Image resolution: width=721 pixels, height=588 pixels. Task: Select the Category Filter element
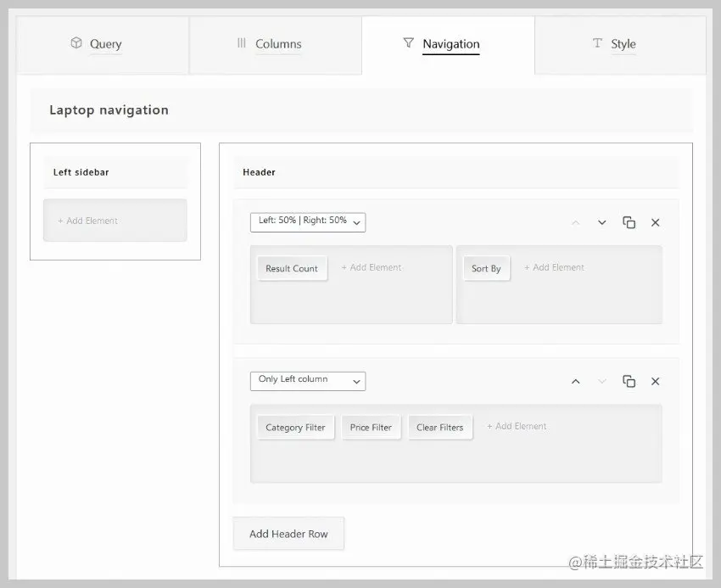pyautogui.click(x=295, y=427)
